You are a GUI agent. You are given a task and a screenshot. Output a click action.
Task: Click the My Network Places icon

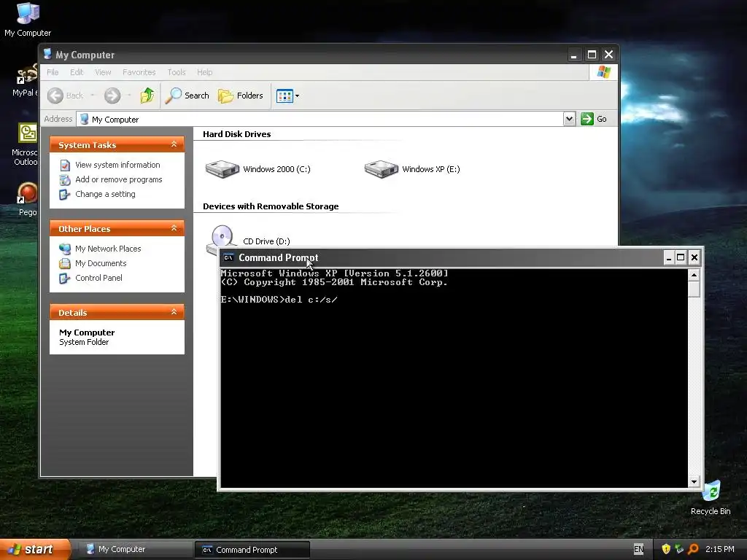point(65,249)
